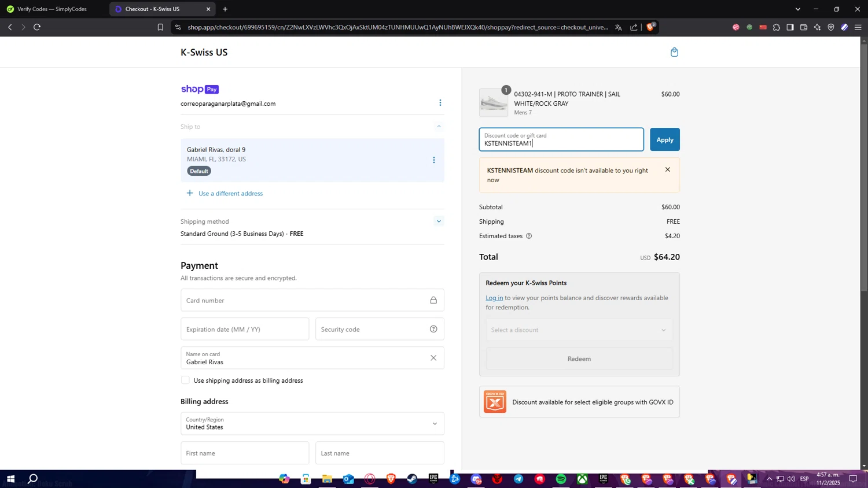This screenshot has height=488, width=868.
Task: Open the Country/Region dropdown
Action: click(x=312, y=423)
